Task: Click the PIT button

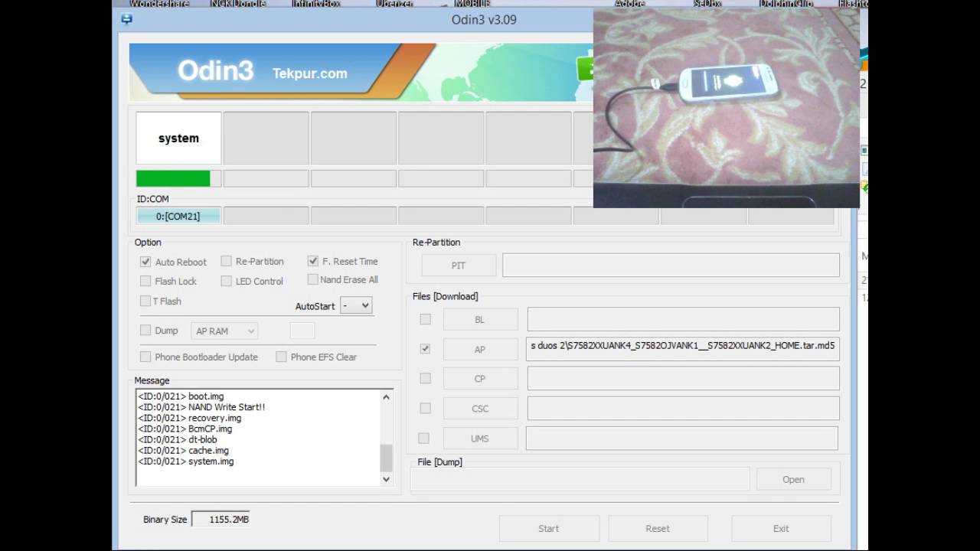Action: (459, 266)
